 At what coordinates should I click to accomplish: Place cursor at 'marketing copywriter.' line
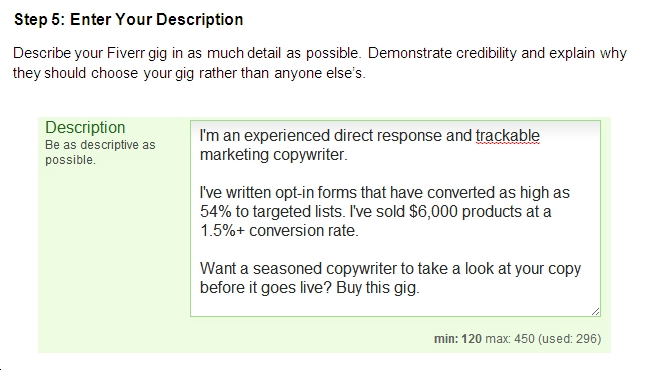[274, 155]
